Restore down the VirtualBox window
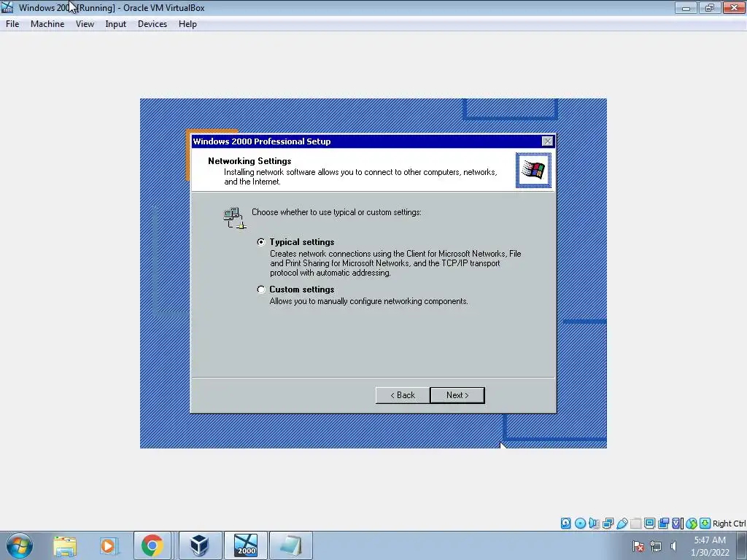The image size is (747, 560). pyautogui.click(x=710, y=7)
